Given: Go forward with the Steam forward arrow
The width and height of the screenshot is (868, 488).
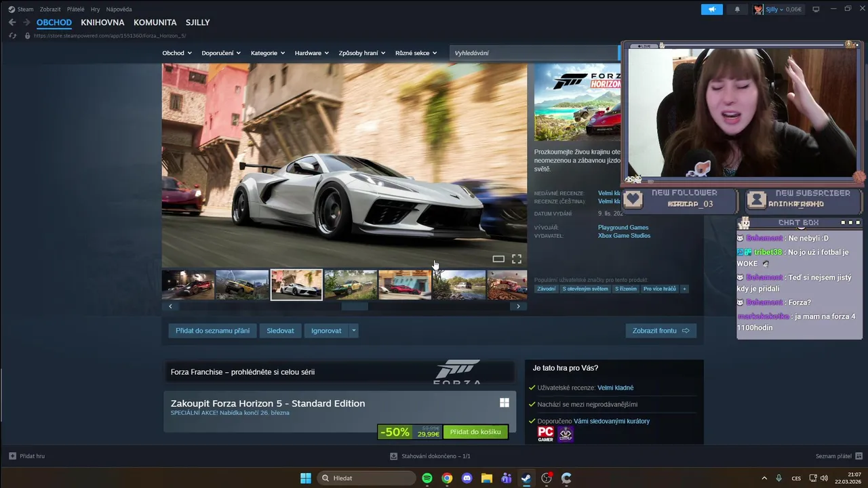Looking at the screenshot, I should pos(26,22).
